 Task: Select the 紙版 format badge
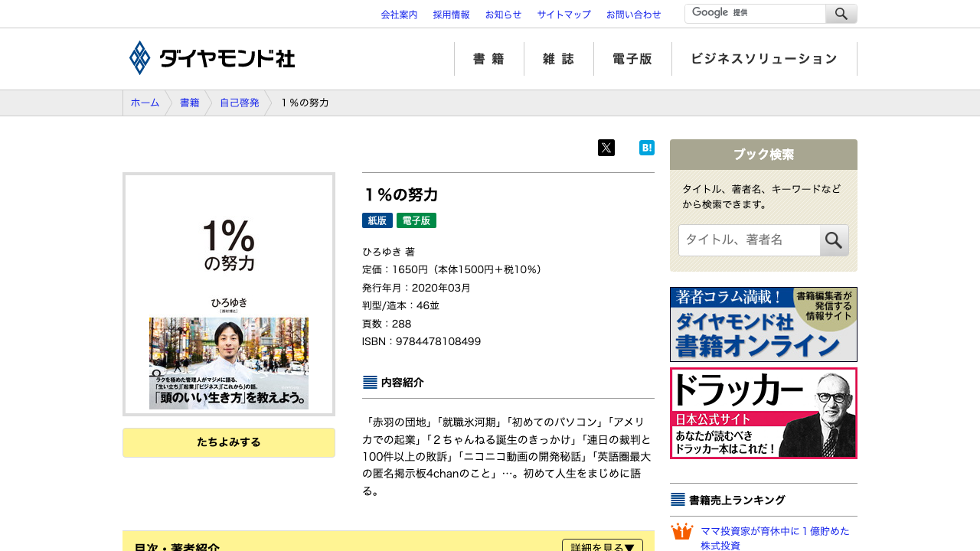pos(377,220)
